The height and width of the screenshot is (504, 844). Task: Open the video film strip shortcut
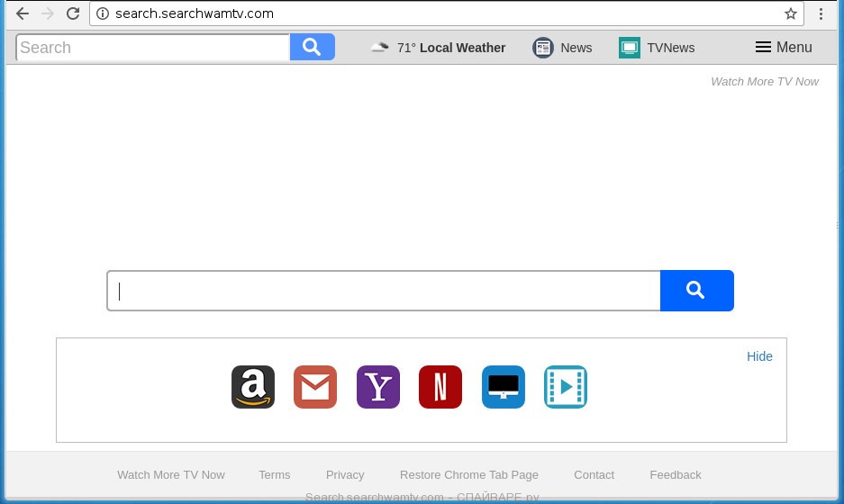(566, 387)
